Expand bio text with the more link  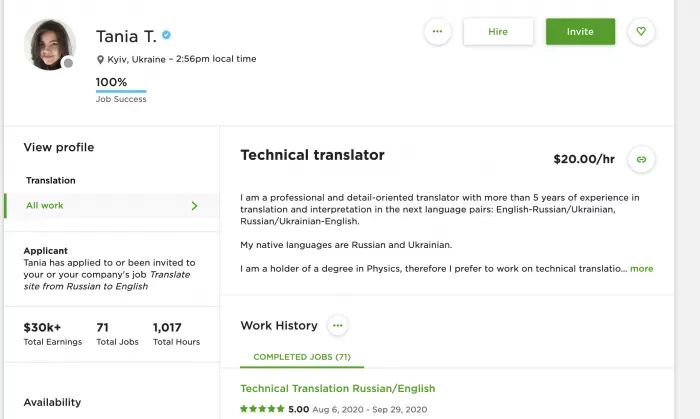pyautogui.click(x=642, y=269)
